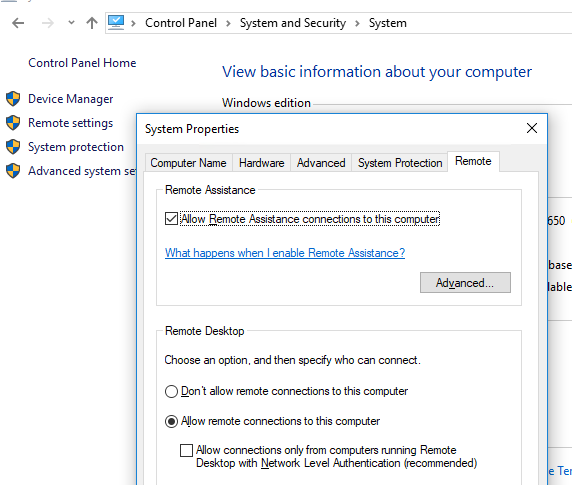The height and width of the screenshot is (485, 572).
Task: Open What happens when I enable link
Action: coord(285,253)
